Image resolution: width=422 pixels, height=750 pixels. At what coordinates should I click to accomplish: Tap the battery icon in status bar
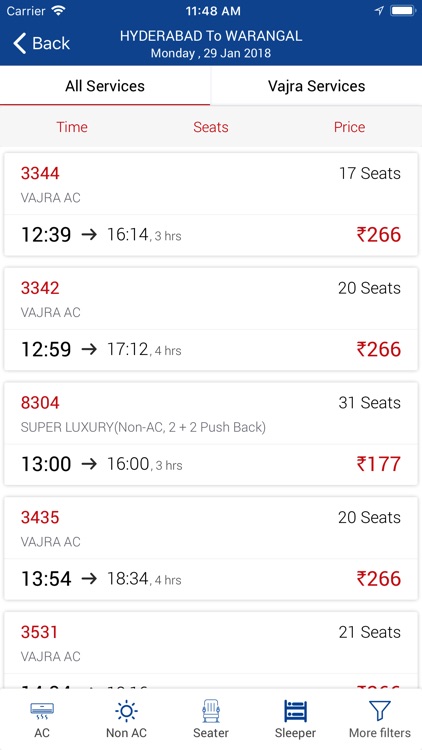(403, 11)
